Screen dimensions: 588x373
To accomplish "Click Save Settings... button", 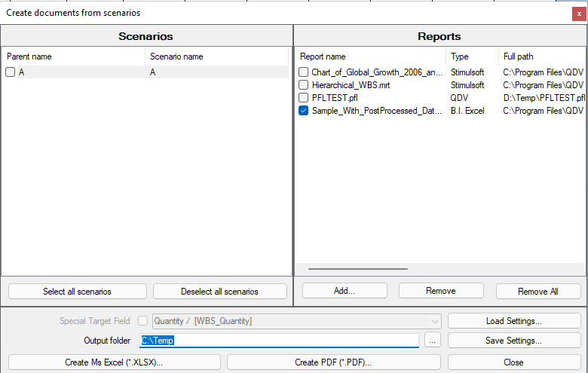I will click(x=514, y=341).
